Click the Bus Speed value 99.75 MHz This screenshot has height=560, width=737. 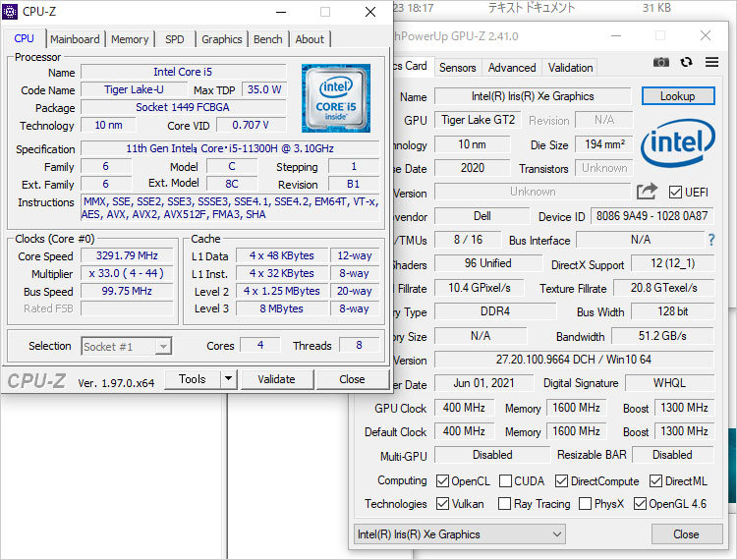point(127,291)
